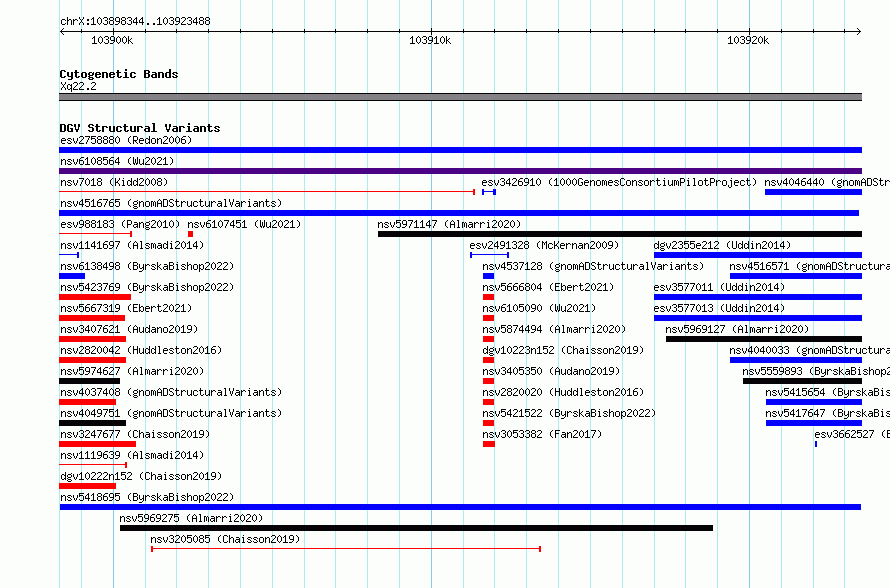Viewport: 890px width, 588px height.
Task: Select the black nsv5969275 feature bar
Action: click(416, 528)
